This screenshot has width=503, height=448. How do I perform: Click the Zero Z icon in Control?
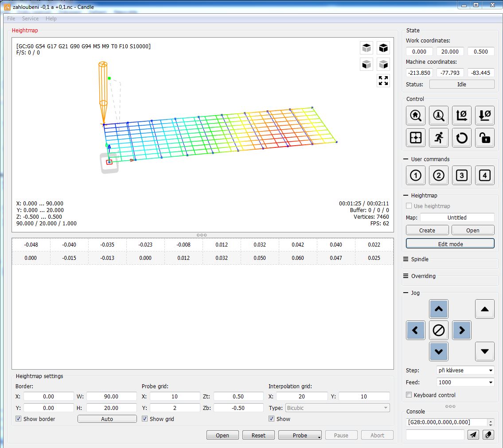(x=485, y=116)
